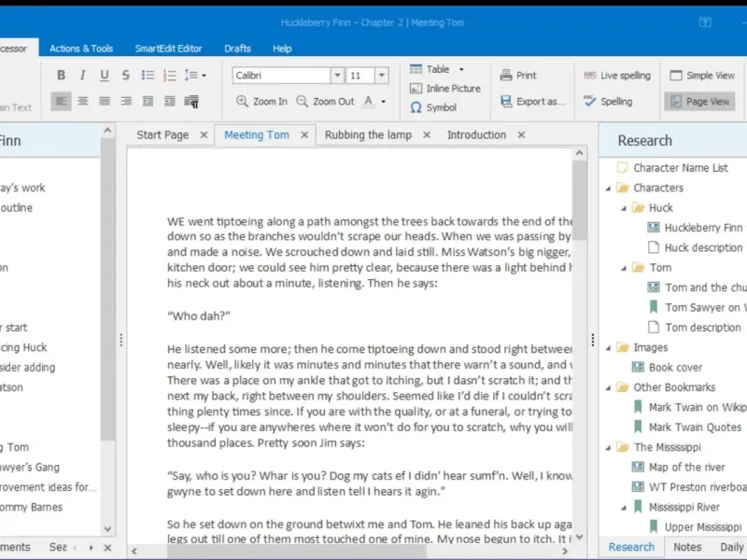Zoom in on the document
Viewport: 747px width, 560px height.
[261, 101]
